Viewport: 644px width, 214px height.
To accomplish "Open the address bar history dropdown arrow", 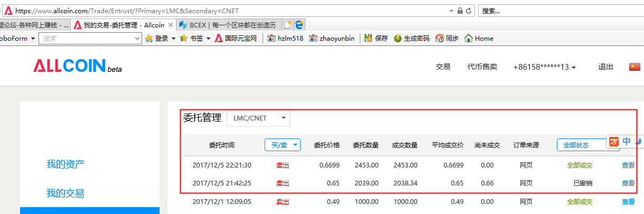I will coord(451,11).
